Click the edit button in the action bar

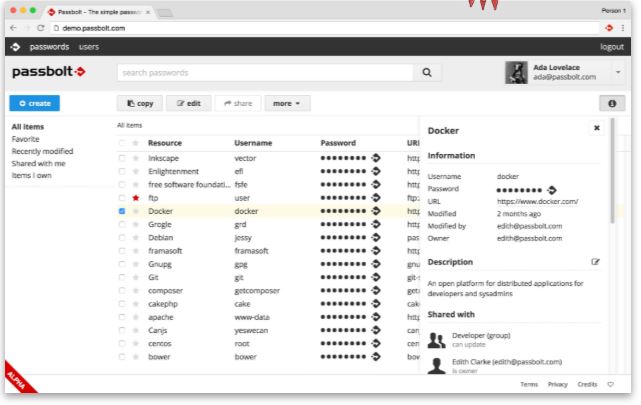[x=188, y=103]
